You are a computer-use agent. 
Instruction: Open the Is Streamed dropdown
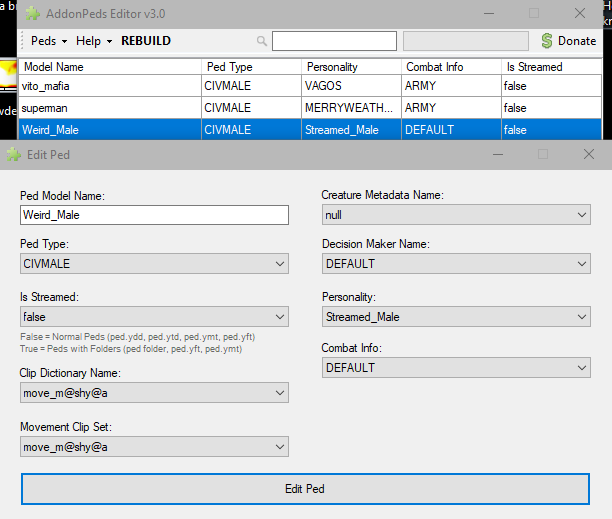[x=155, y=317]
